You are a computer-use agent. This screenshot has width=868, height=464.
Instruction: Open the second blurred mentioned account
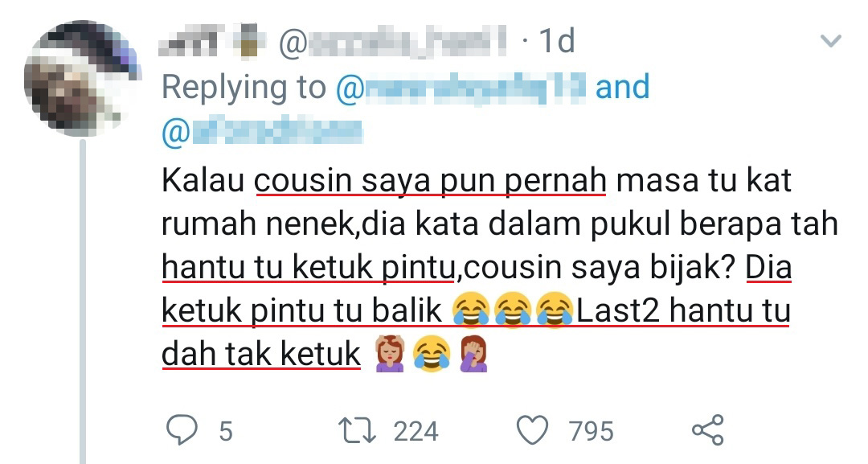(x=262, y=132)
